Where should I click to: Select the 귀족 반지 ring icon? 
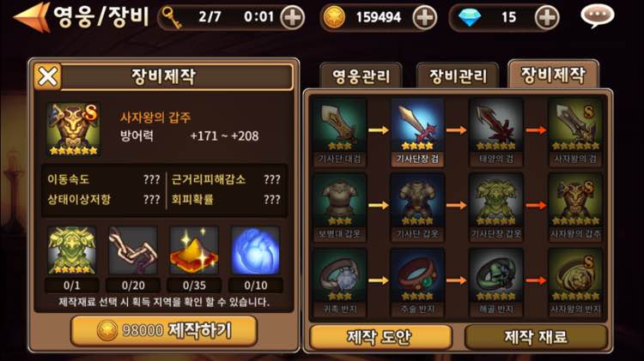click(x=339, y=282)
